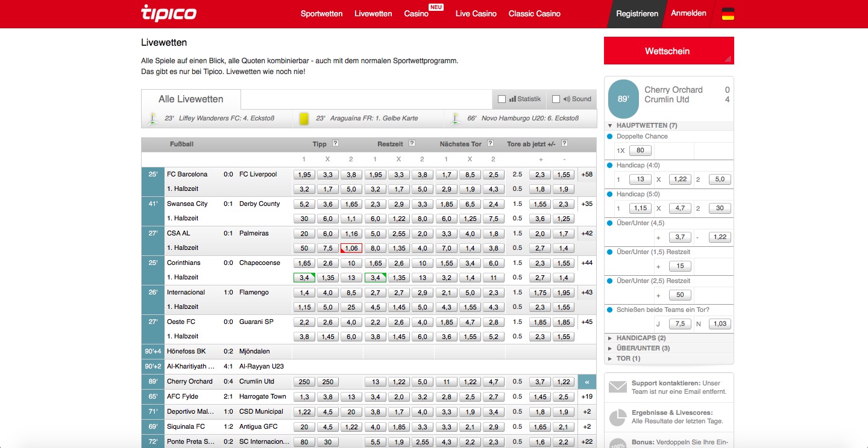Image resolution: width=868 pixels, height=448 pixels.
Task: Open the German flag language selector
Action: point(728,14)
